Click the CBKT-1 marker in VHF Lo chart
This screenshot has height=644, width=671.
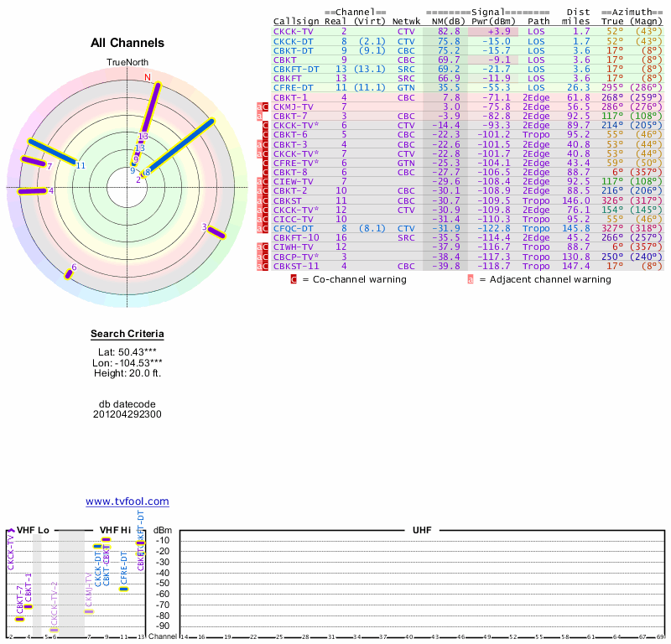coord(29,606)
